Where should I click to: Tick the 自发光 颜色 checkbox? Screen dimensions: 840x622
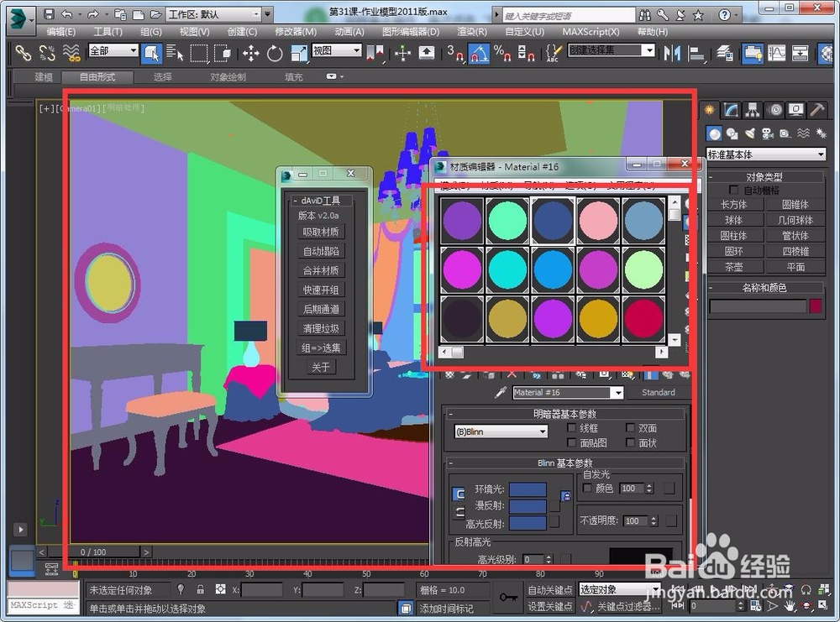[x=587, y=489]
